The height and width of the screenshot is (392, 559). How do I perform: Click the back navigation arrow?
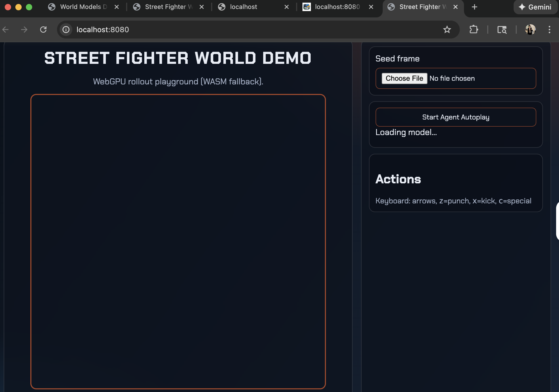tap(6, 30)
